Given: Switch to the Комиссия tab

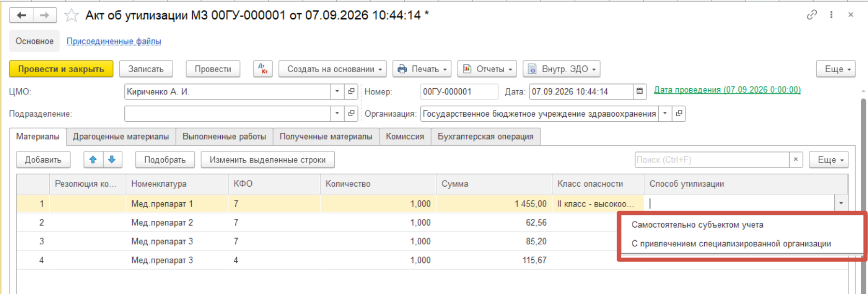Looking at the screenshot, I should pyautogui.click(x=405, y=136).
